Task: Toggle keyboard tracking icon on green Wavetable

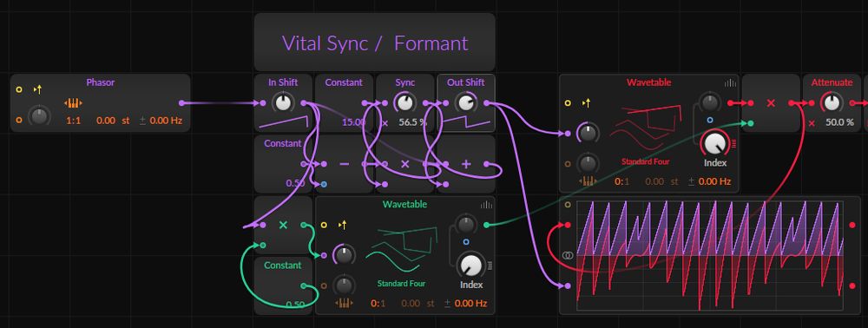Action: [344, 303]
